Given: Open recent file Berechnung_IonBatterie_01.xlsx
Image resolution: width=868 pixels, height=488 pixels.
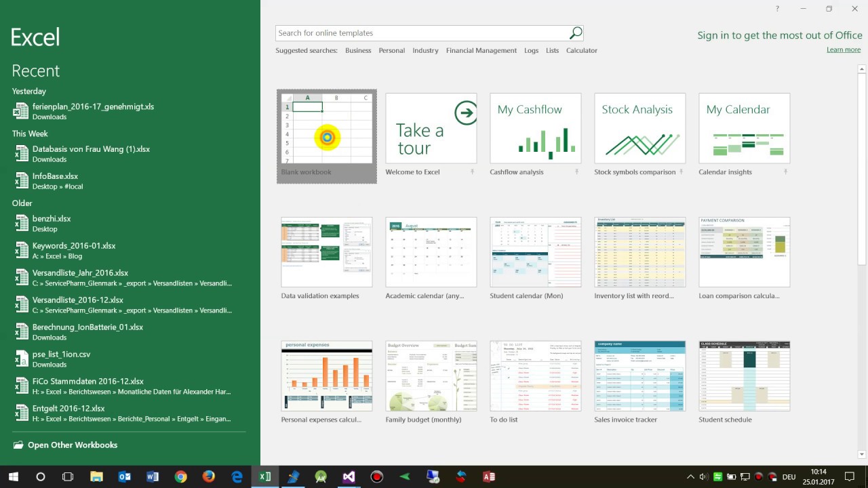Looking at the screenshot, I should (x=129, y=332).
